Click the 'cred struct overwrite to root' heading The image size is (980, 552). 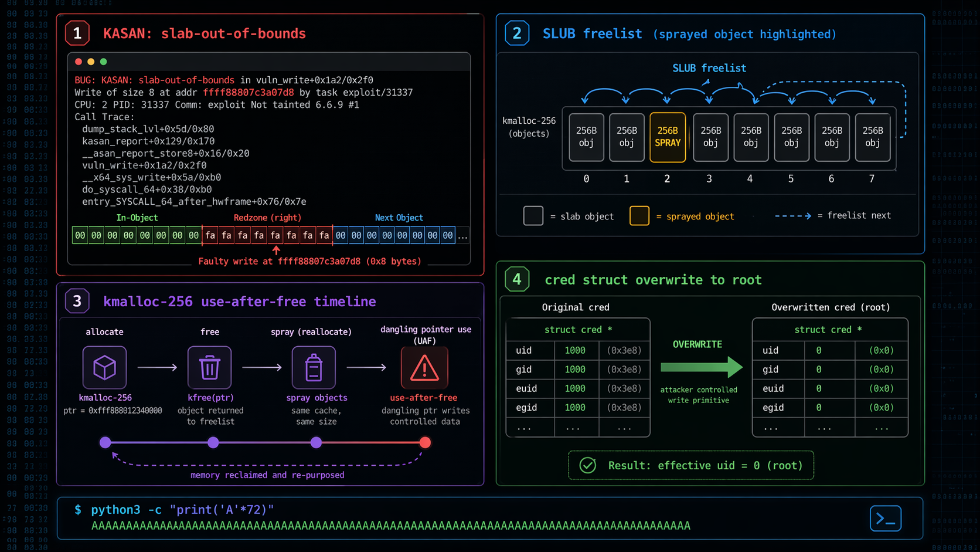coord(653,280)
